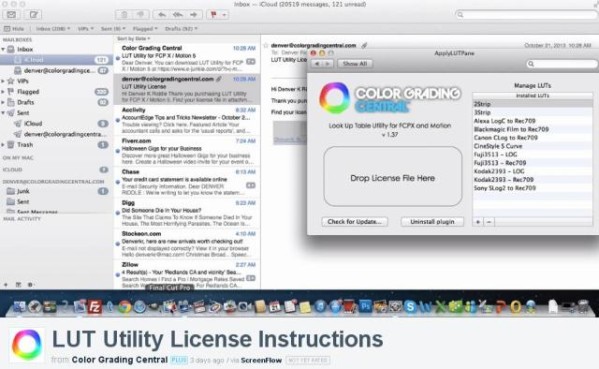Image resolution: width=599 pixels, height=369 pixels.
Task: Open the Junk folder in sidebar
Action: click(x=57, y=191)
